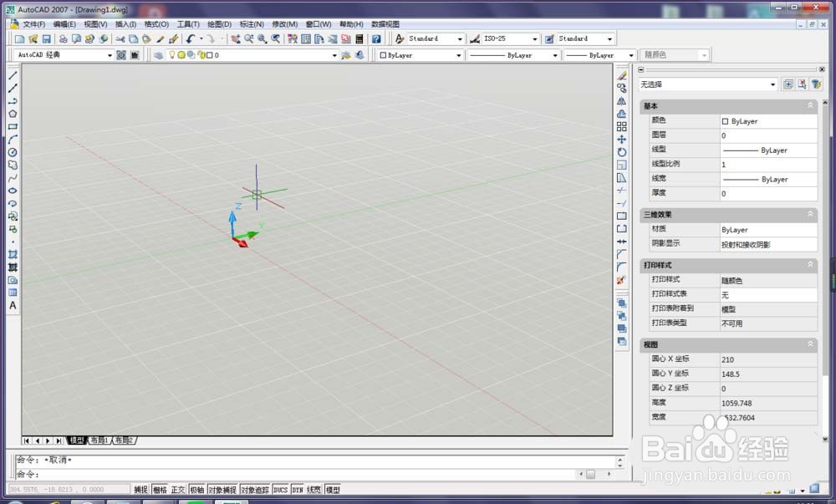The image size is (836, 504).
Task: Select the Rectangle draw tool
Action: point(13,127)
